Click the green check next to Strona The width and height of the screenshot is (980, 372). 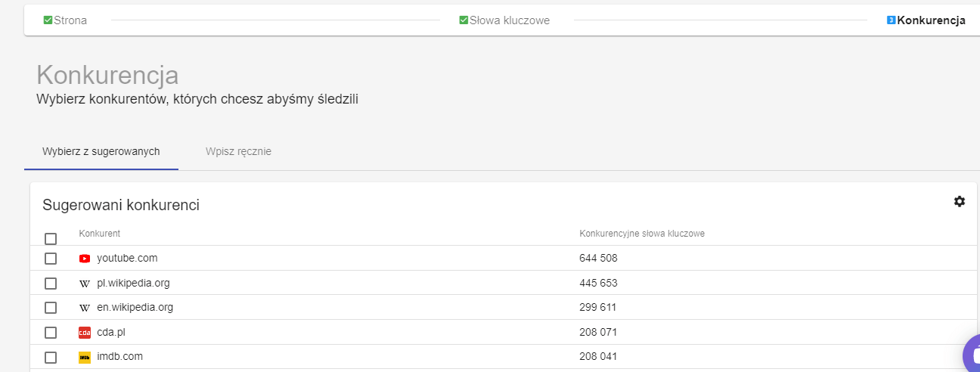click(48, 20)
